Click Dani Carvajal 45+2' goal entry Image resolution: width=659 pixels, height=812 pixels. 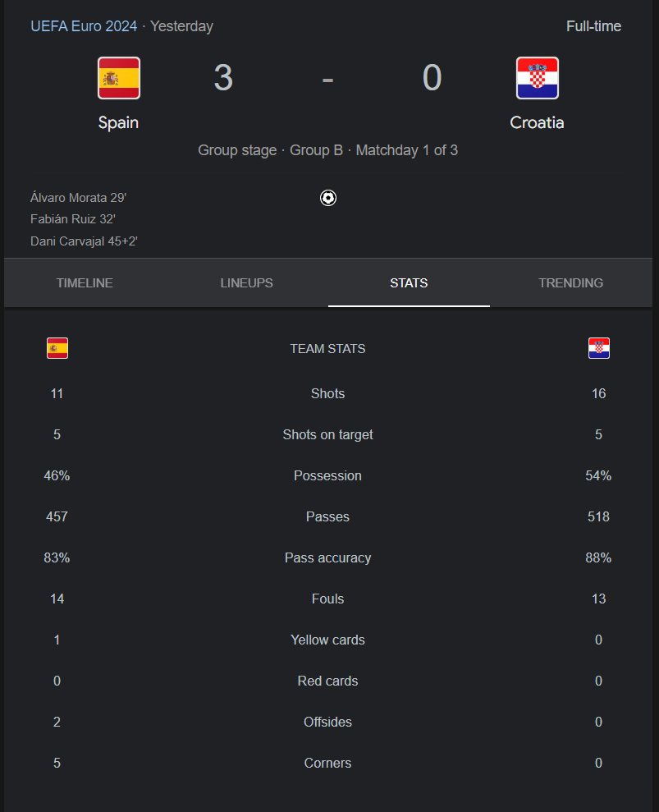pyautogui.click(x=84, y=241)
